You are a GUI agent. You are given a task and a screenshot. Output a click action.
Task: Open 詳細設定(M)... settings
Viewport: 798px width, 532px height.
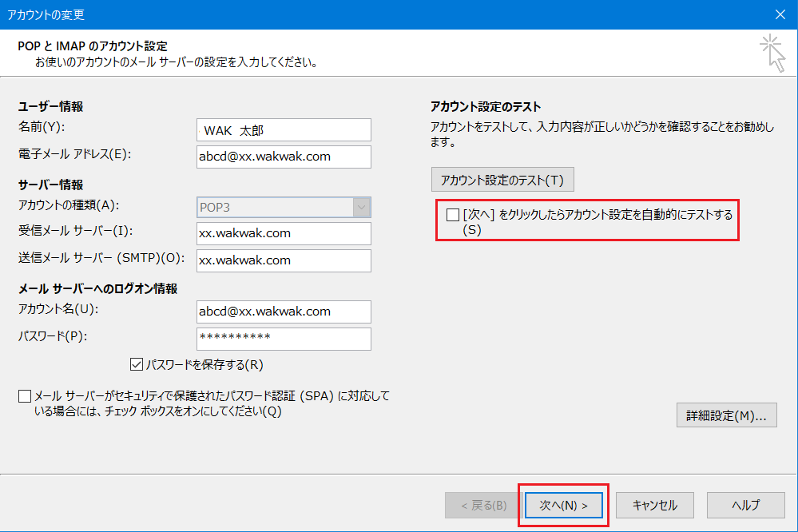coord(726,415)
